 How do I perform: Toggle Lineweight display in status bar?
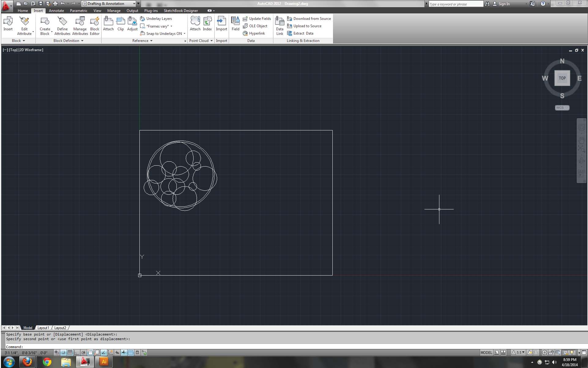point(124,352)
